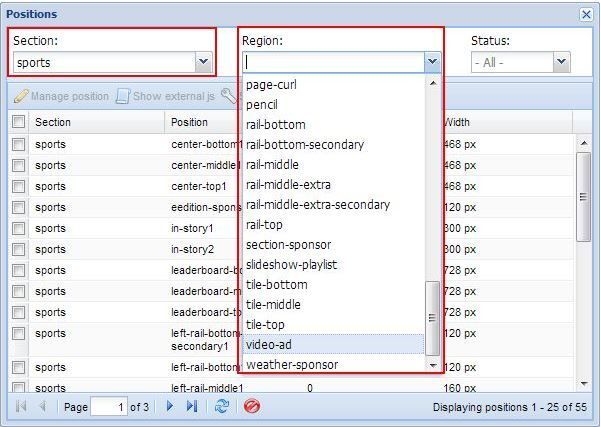Select pencil from Region list

pos(333,105)
